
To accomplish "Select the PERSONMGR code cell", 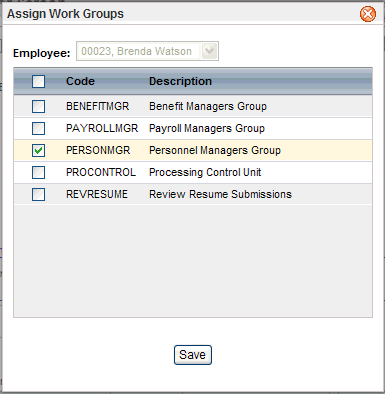I will pyautogui.click(x=98, y=150).
